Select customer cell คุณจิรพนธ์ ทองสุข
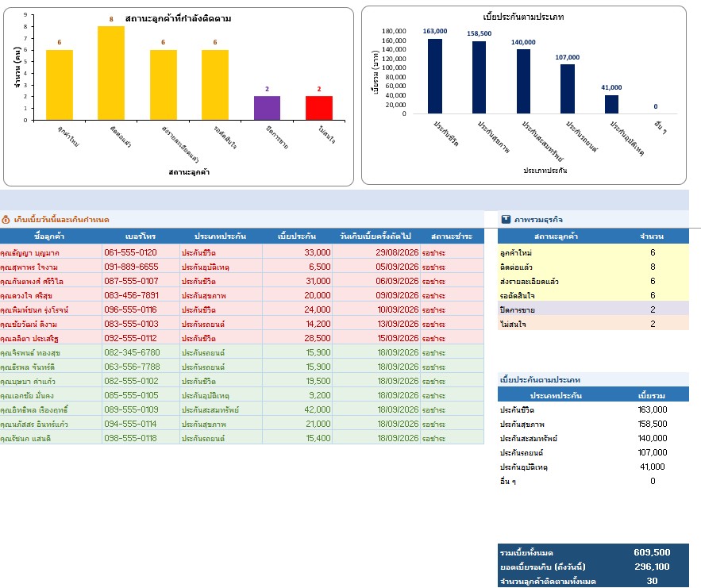The height and width of the screenshot is (588, 701). [51, 352]
